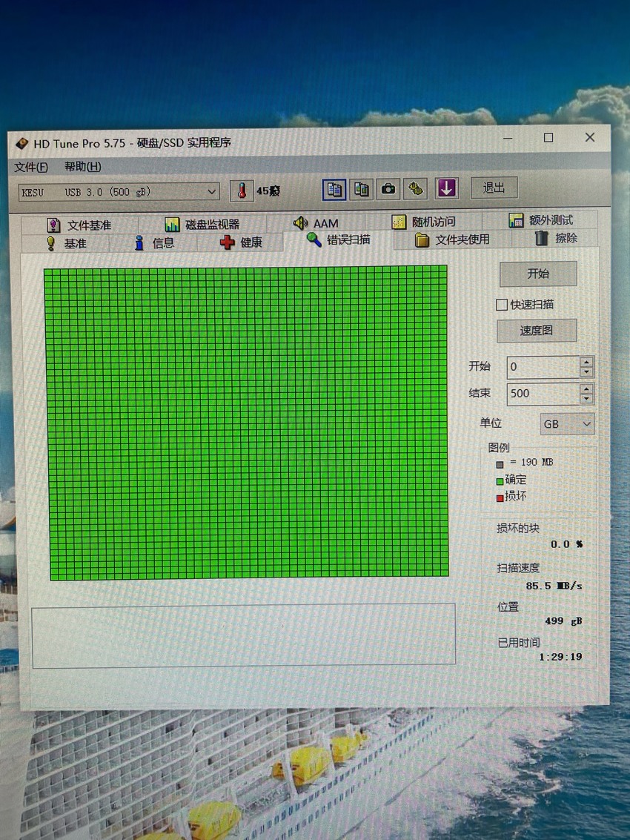Close the HD Tune Pro window
The image size is (630, 840).
coord(590,137)
